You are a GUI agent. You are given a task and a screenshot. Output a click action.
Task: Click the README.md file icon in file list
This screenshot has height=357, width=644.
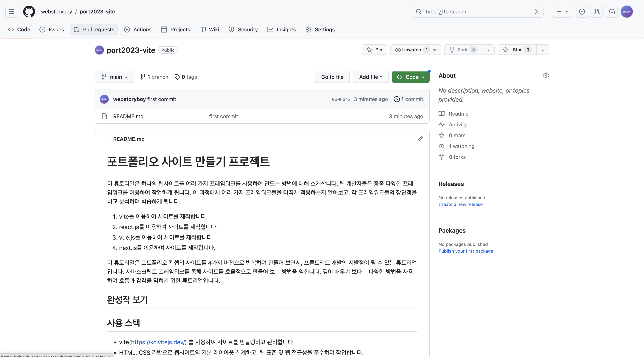click(104, 116)
